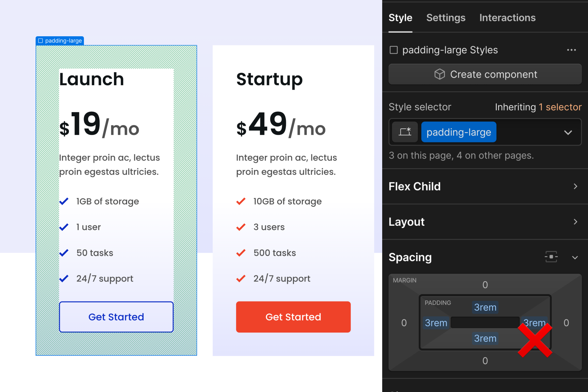Edit the left padding 3rem value

[x=436, y=323]
